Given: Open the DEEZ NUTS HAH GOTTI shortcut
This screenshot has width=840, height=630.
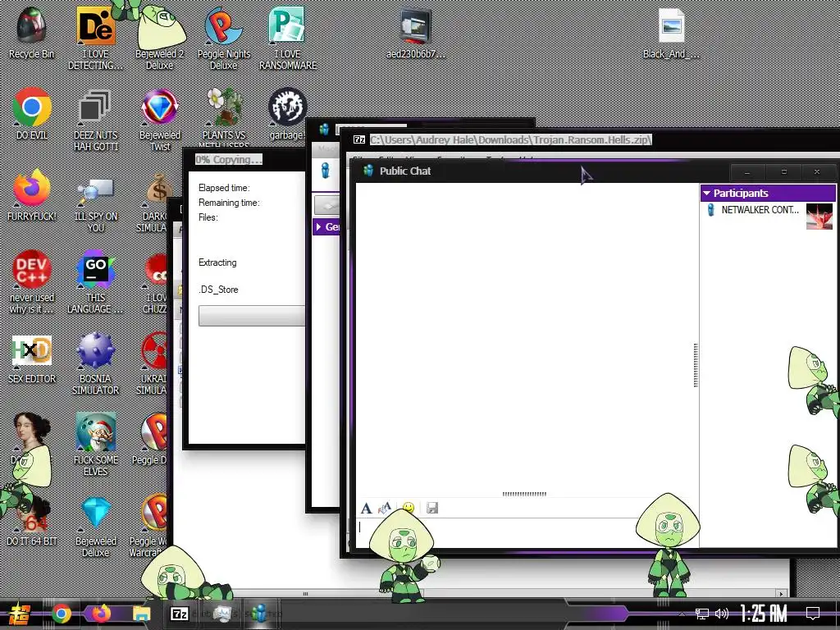Looking at the screenshot, I should 95,120.
